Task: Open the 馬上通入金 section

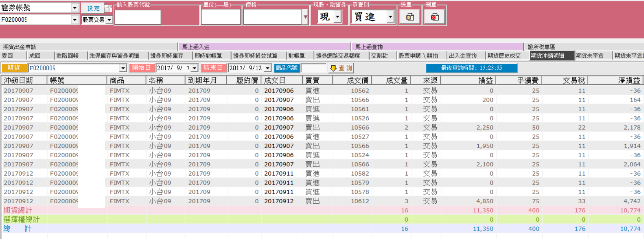Action: click(264, 47)
